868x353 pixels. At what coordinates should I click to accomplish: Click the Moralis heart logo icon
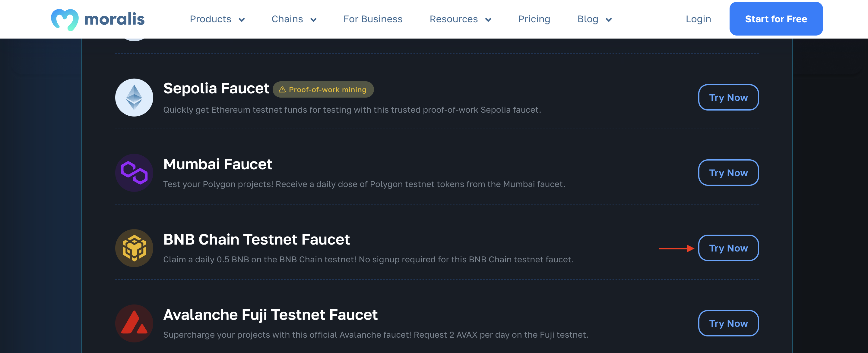pyautogui.click(x=65, y=20)
